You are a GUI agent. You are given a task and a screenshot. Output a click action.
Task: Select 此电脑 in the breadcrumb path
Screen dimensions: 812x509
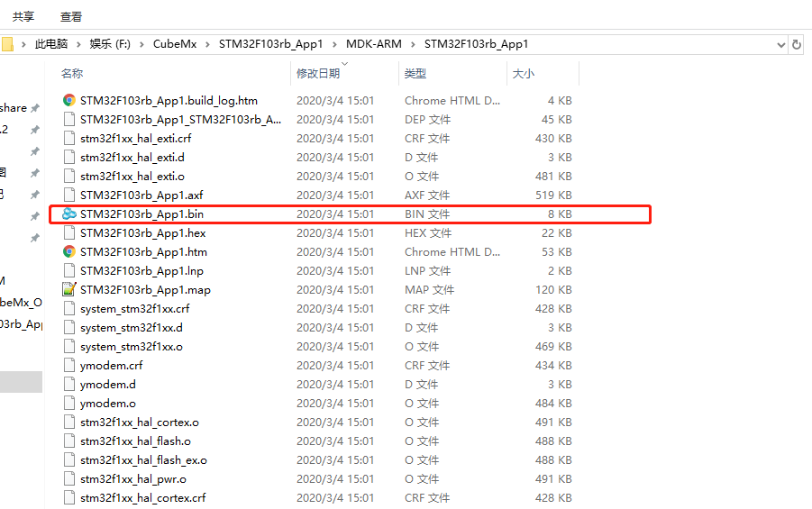(x=51, y=44)
